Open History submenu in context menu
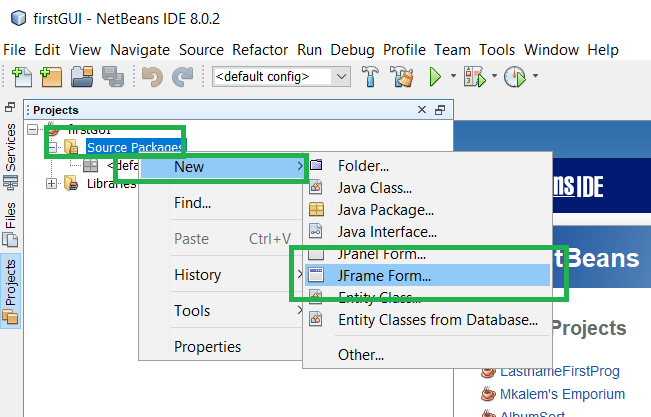Image resolution: width=651 pixels, height=417 pixels. [223, 275]
